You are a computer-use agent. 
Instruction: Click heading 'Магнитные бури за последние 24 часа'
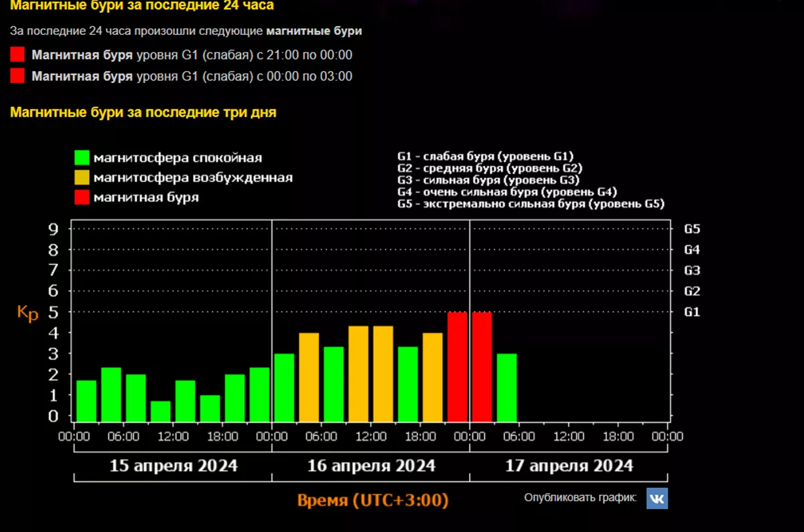[141, 6]
